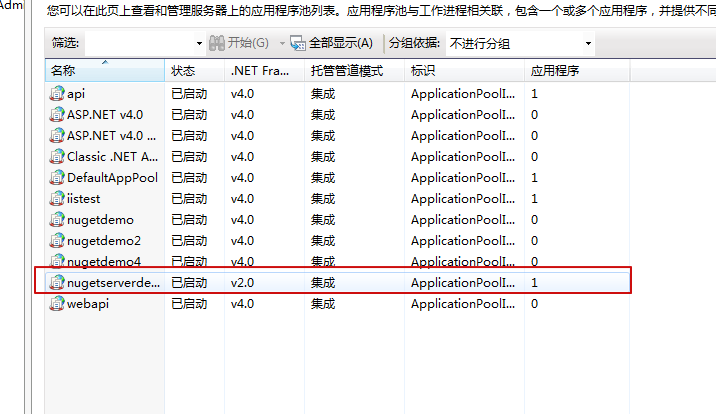This screenshot has height=414, width=716.
Task: Sort by the 名称 column header
Action: (105, 71)
